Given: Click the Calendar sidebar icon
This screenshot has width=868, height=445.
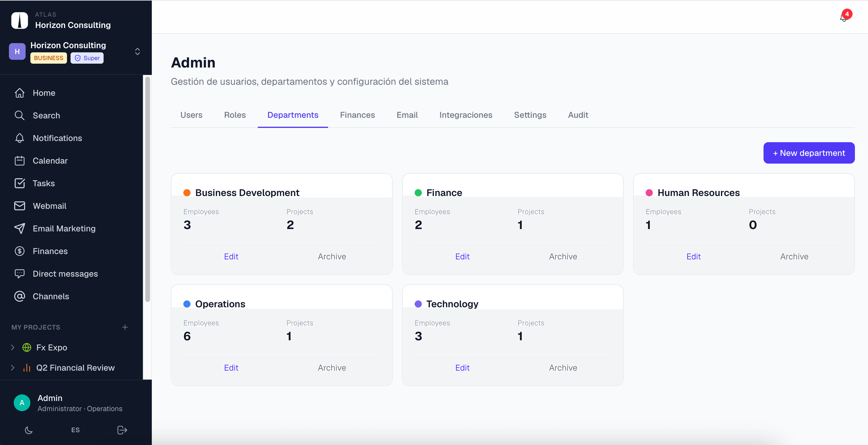Looking at the screenshot, I should pos(20,161).
